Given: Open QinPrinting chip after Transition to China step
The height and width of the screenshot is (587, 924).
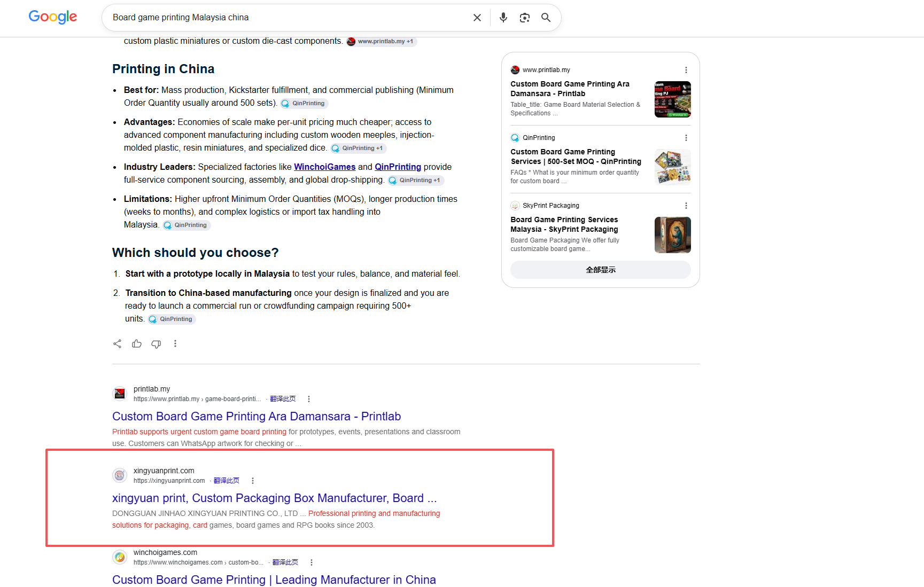Looking at the screenshot, I should pos(171,319).
